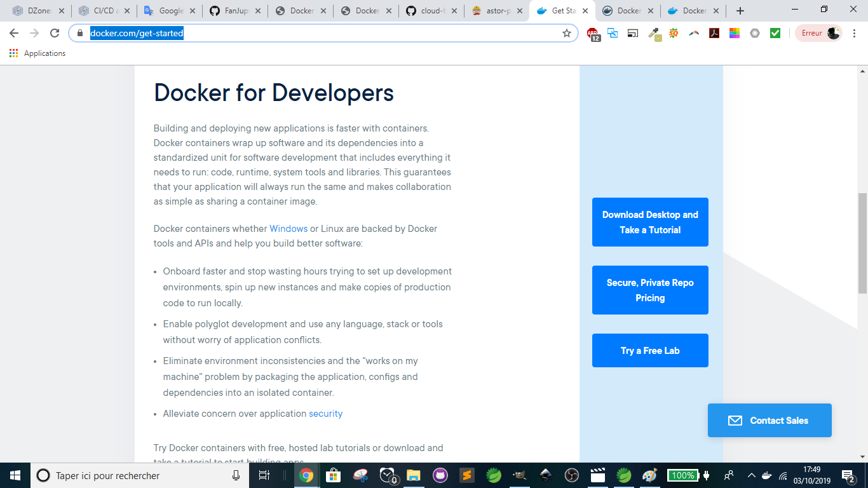Screen dimensions: 868x488
Task: Open the gray hexagon extension
Action: [x=755, y=33]
